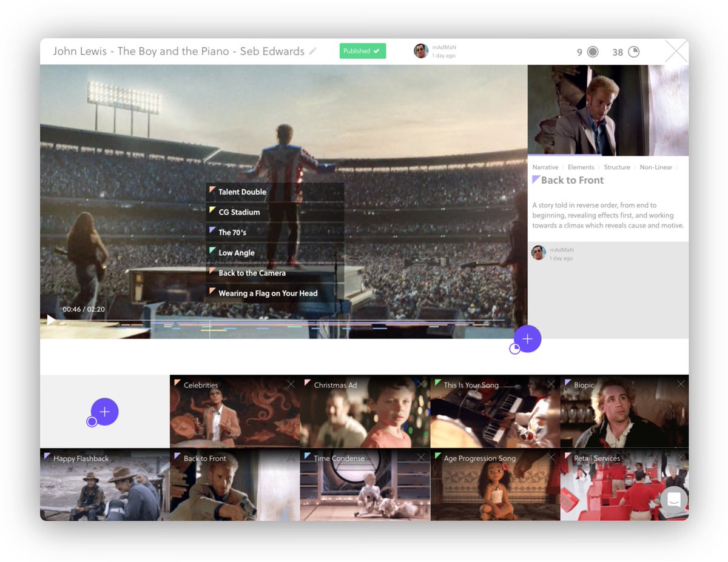
Task: Open the This Is Your Song thumbnail
Action: (x=495, y=412)
